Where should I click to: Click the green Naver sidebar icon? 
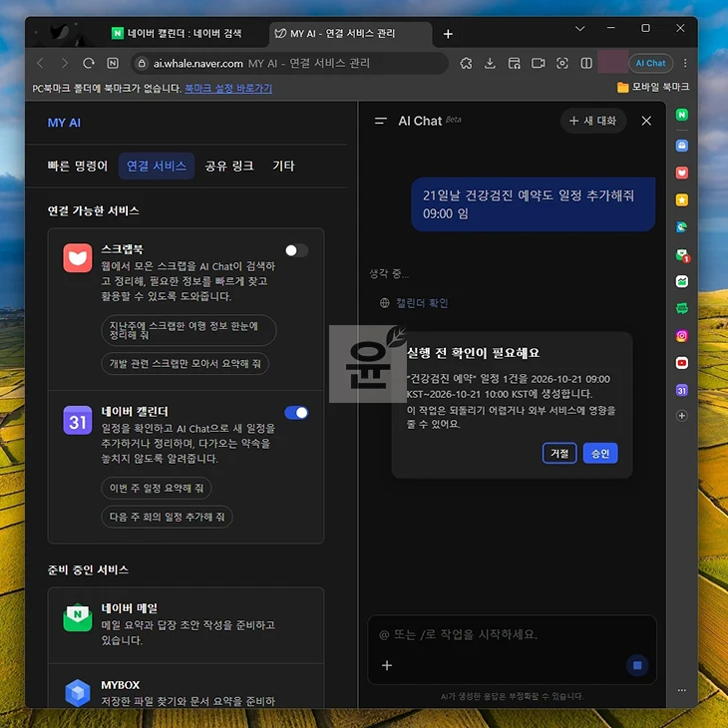coord(681,115)
